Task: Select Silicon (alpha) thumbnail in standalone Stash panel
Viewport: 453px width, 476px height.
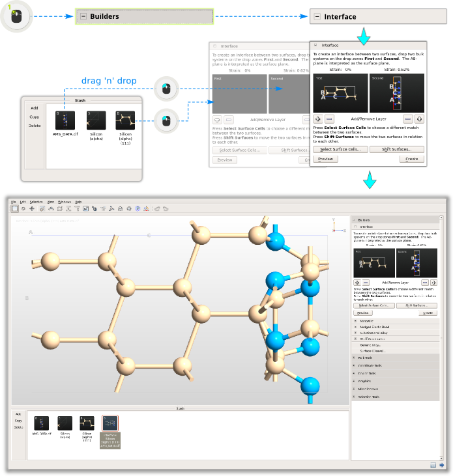Action: (96, 120)
